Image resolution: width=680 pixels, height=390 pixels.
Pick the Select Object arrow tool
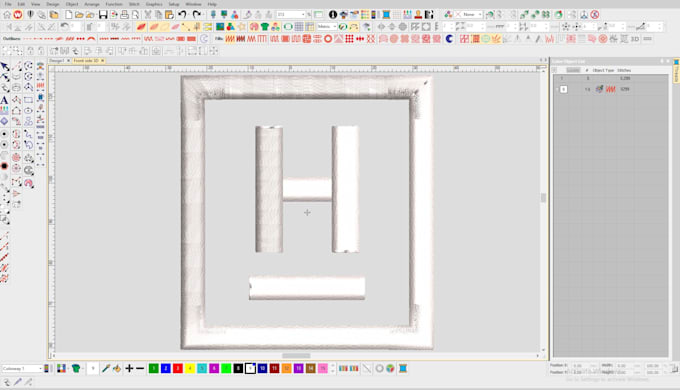(4, 66)
